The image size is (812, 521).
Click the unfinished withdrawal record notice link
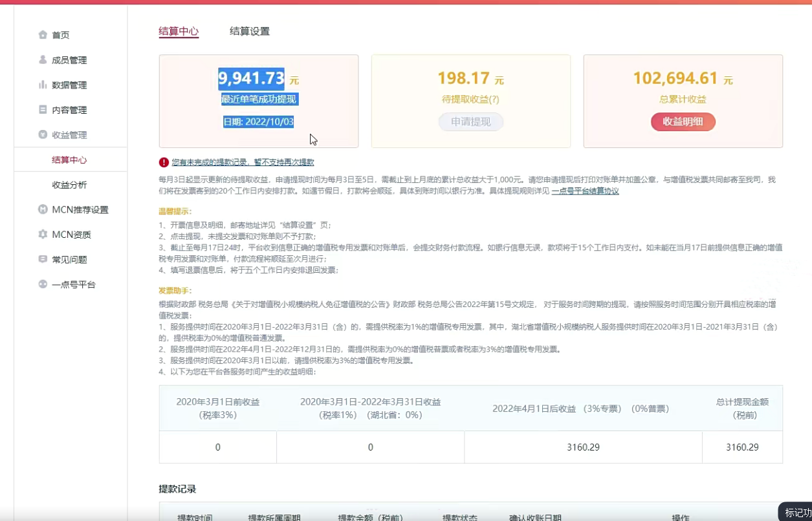pyautogui.click(x=243, y=162)
